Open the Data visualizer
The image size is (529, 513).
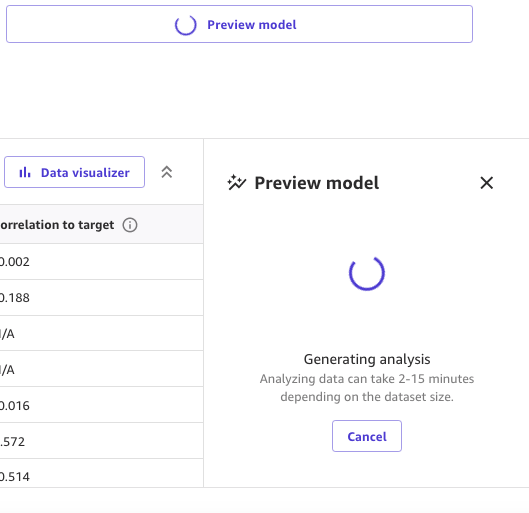[75, 172]
